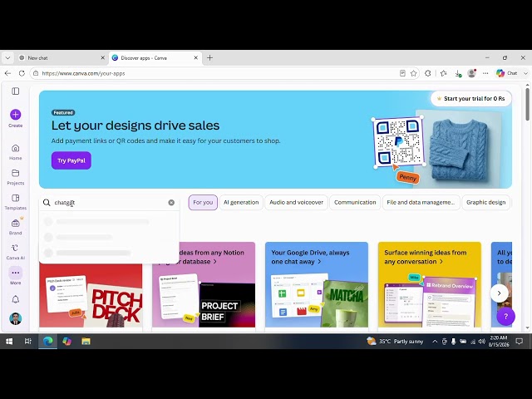
Task: Open Brand in the sidebar
Action: pyautogui.click(x=16, y=227)
